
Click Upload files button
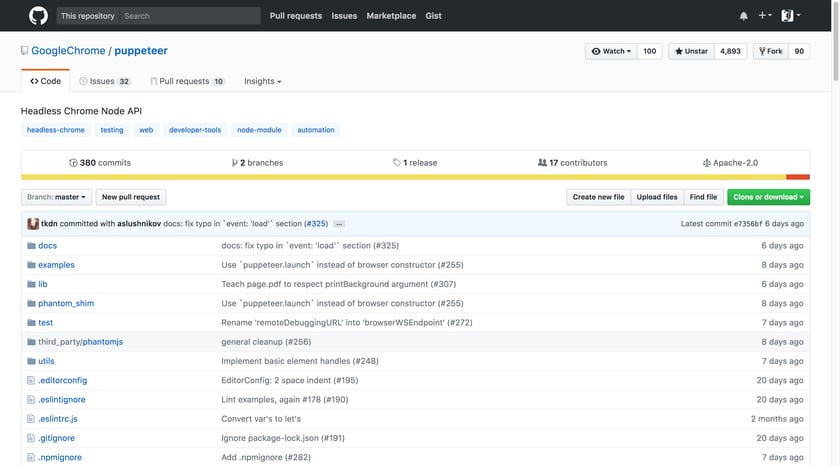pos(657,197)
